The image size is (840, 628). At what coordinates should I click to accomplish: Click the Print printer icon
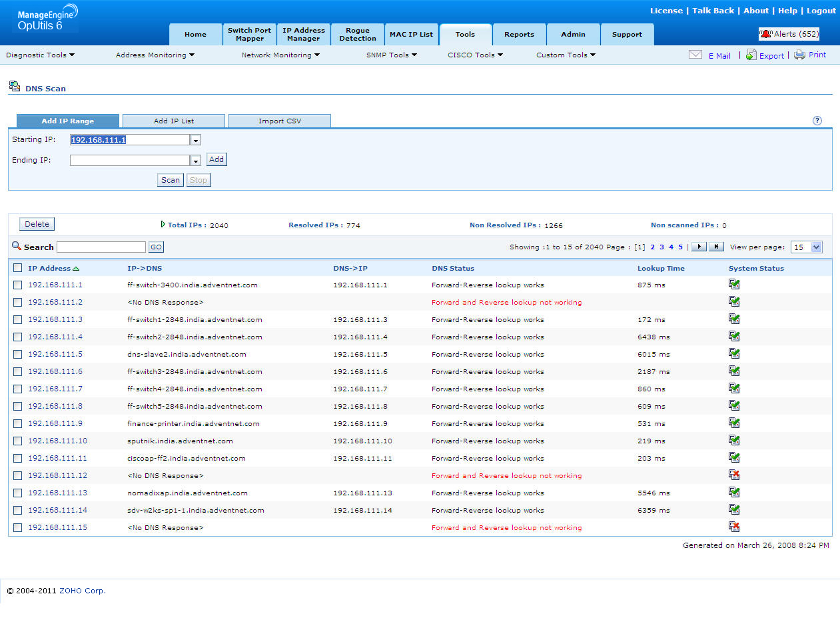[799, 55]
